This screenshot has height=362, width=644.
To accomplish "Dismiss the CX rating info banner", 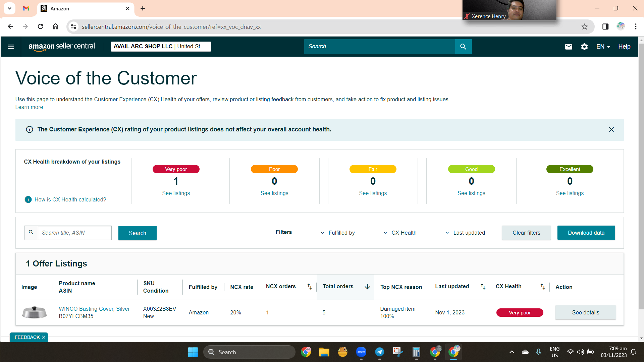I will click(x=611, y=129).
